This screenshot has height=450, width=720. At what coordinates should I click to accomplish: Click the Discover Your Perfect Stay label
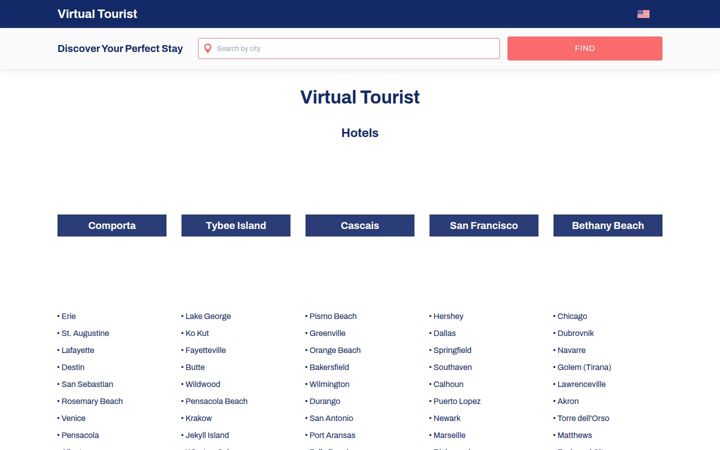coord(120,49)
